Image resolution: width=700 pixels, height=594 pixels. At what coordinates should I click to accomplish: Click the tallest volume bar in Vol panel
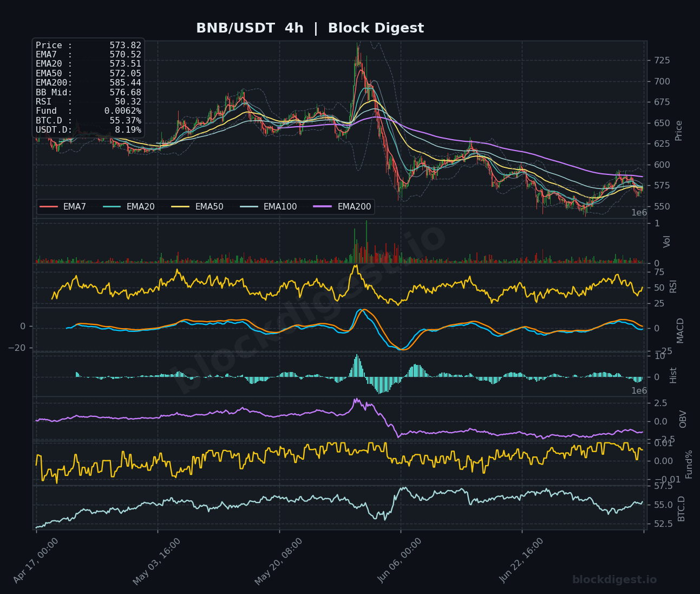coord(366,241)
